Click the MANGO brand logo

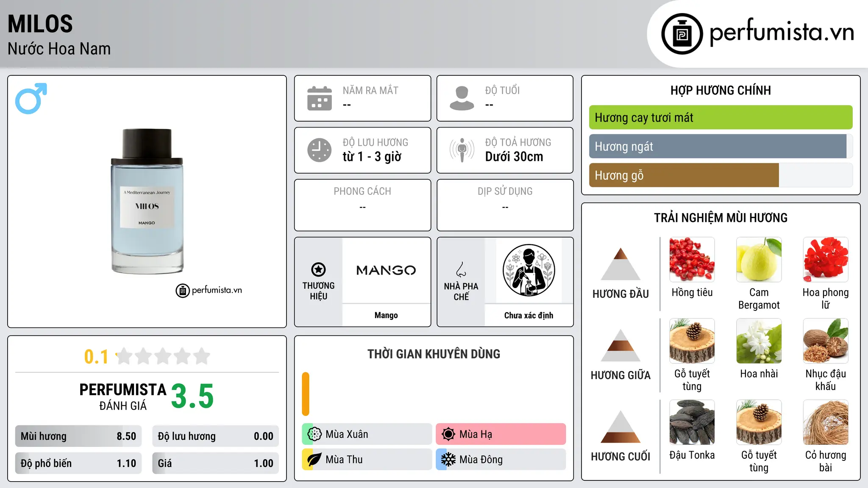point(386,270)
